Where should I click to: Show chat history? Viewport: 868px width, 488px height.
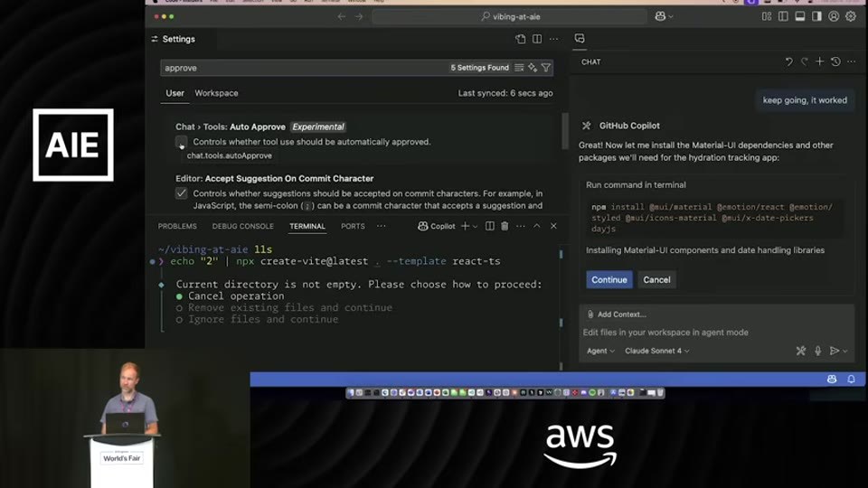coord(835,62)
